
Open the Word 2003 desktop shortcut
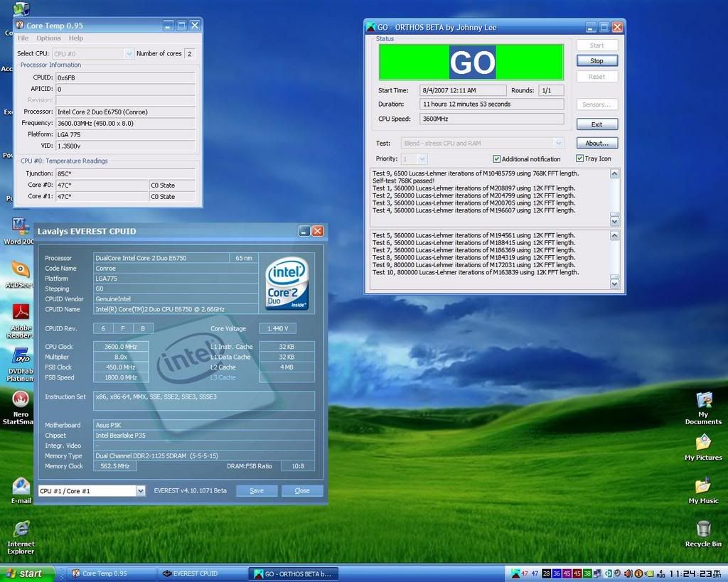(19, 231)
